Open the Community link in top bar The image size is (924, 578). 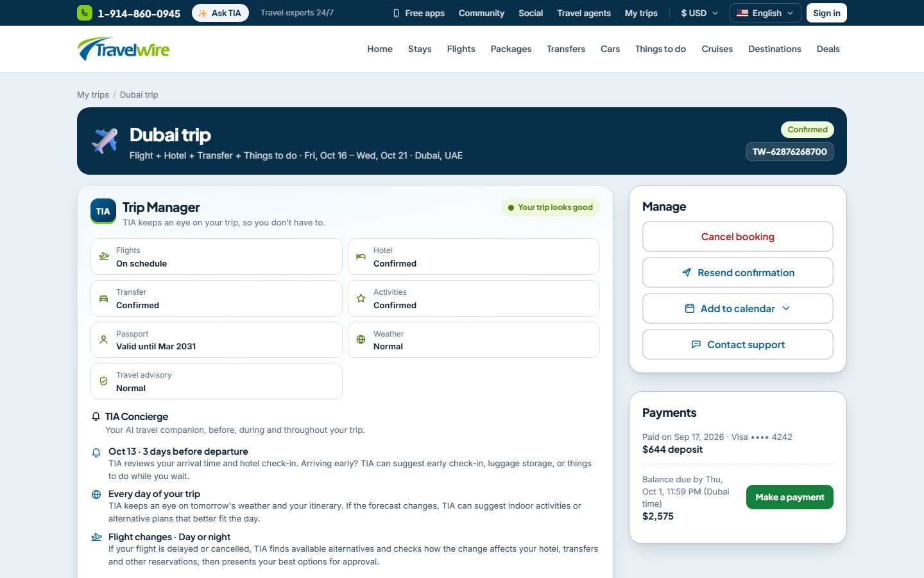[x=481, y=13]
